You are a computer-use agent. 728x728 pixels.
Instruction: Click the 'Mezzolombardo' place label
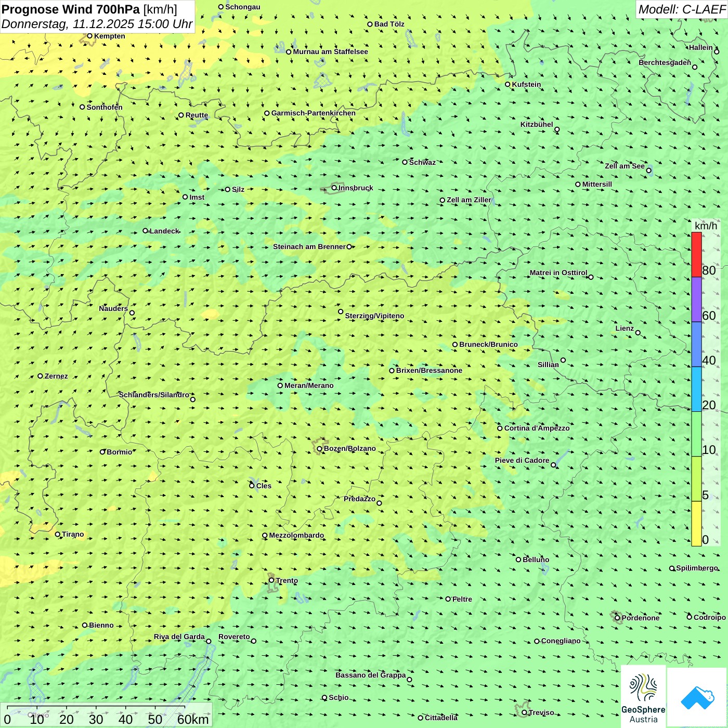tap(296, 535)
